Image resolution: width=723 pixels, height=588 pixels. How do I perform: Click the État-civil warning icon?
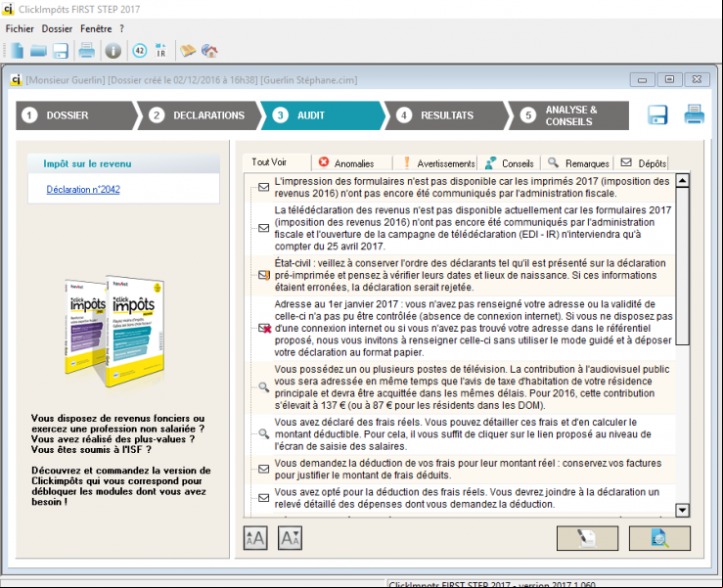click(x=264, y=275)
